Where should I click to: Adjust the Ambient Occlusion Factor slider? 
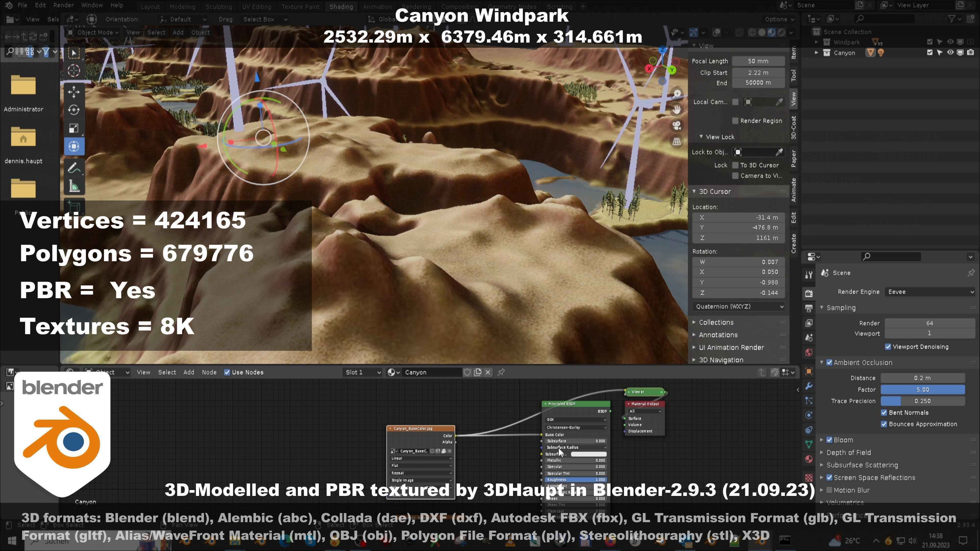[x=922, y=389]
